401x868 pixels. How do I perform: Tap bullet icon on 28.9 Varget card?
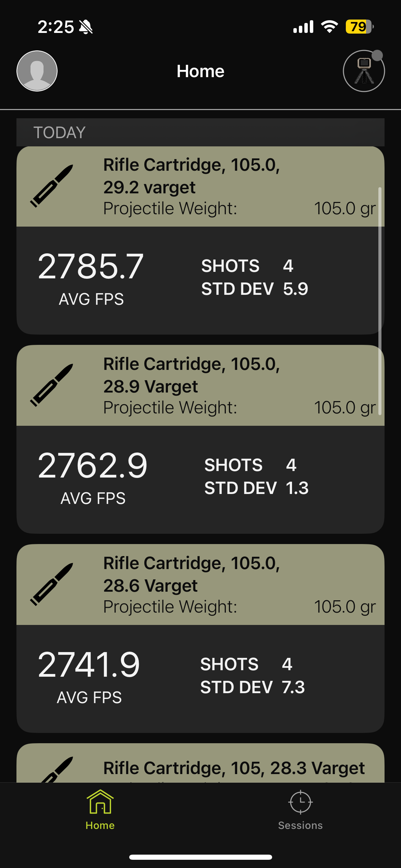point(52,385)
